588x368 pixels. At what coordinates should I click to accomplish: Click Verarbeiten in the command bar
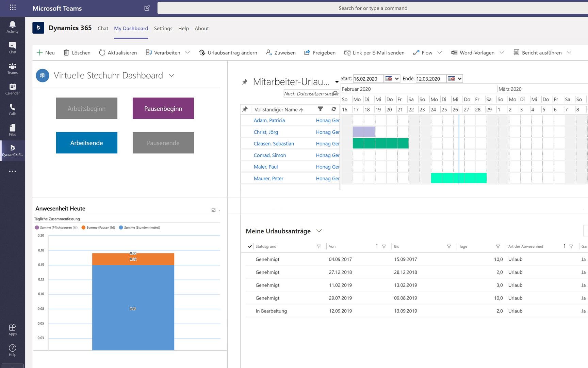click(x=163, y=52)
